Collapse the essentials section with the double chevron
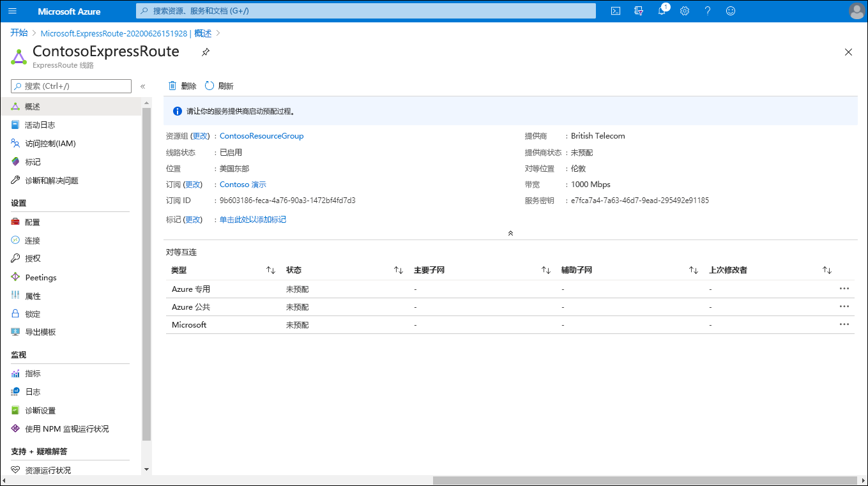The height and width of the screenshot is (486, 868). pos(510,233)
